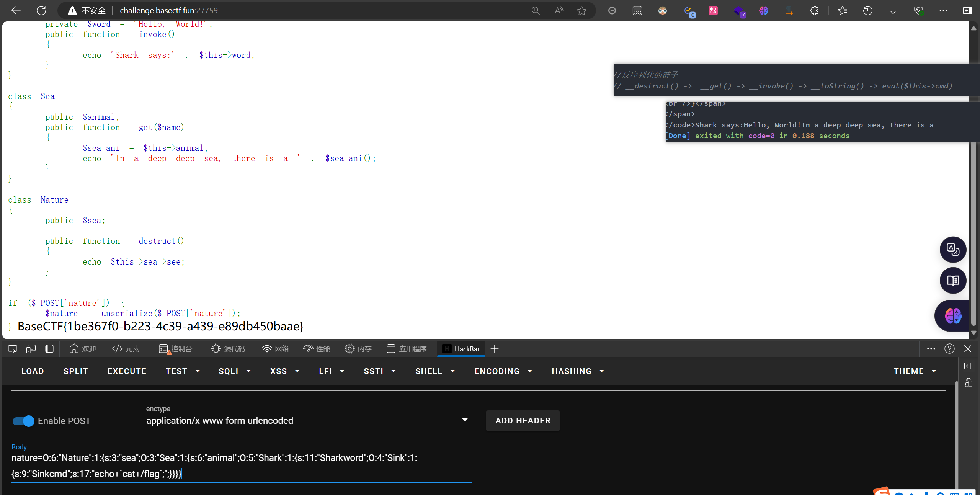Switch to the 源代码 sources tab
This screenshot has width=980, height=495.
[x=228, y=349]
